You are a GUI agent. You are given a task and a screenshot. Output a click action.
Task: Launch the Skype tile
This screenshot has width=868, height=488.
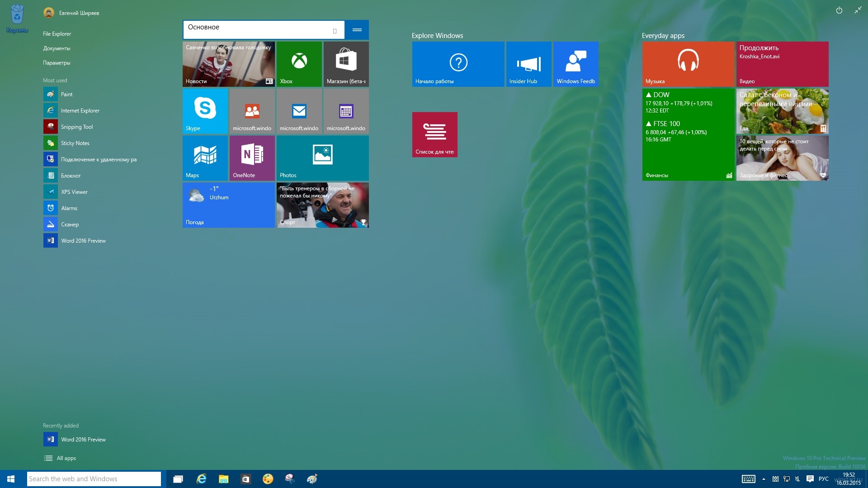click(205, 111)
